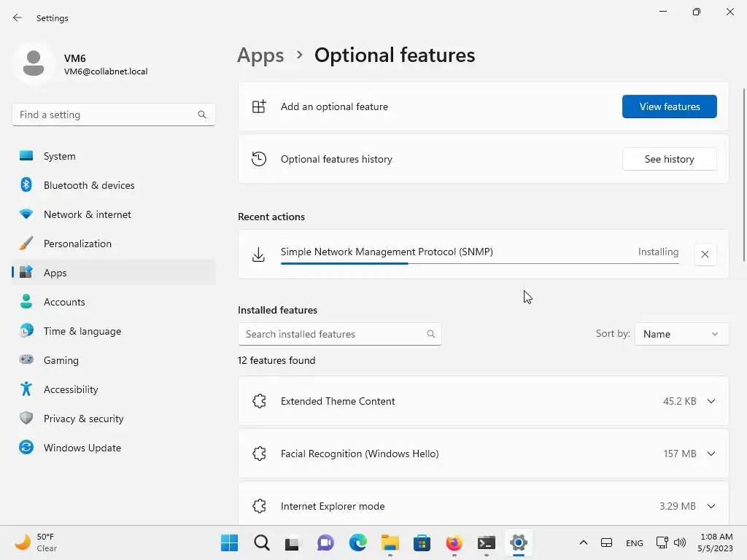
Task: Go to Privacy & security settings
Action: tap(83, 419)
